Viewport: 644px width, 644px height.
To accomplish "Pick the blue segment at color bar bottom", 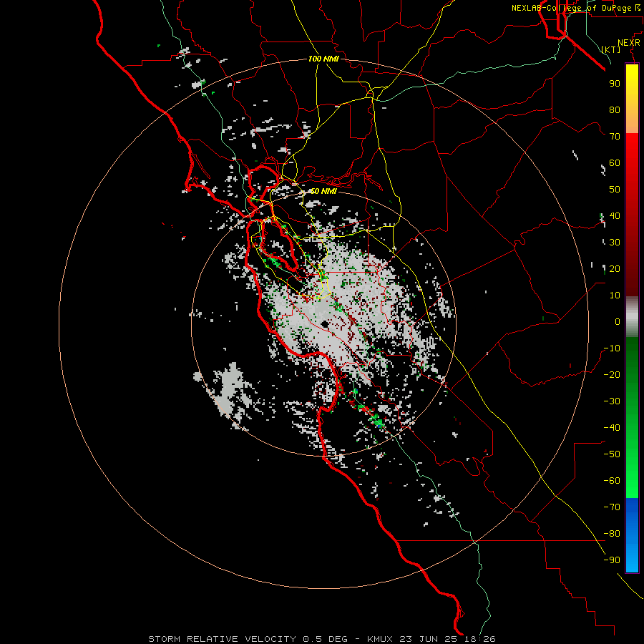I will pos(632,535).
